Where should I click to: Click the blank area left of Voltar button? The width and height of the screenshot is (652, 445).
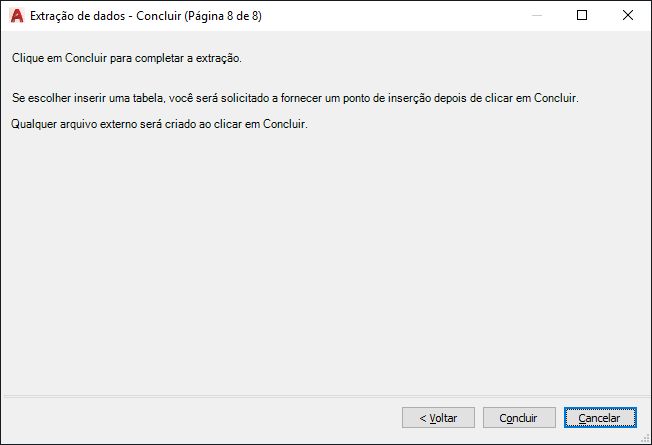200,418
